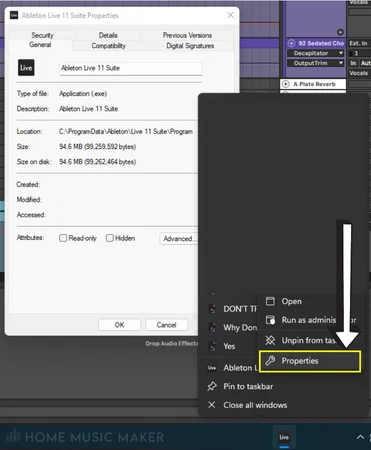Click the loop circle icon on the purple clip

pos(340,32)
